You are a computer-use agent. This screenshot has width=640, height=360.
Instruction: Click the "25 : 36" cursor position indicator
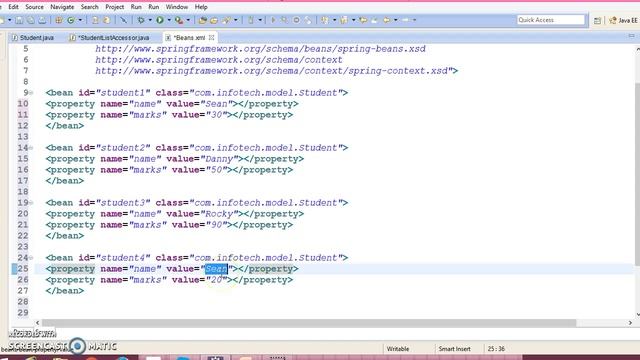click(496, 349)
